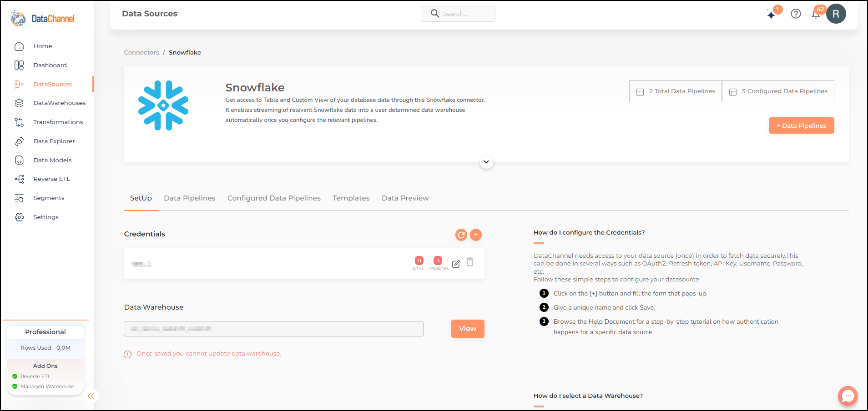The image size is (868, 411).
Task: Open the chat support bubble
Action: 848,396
